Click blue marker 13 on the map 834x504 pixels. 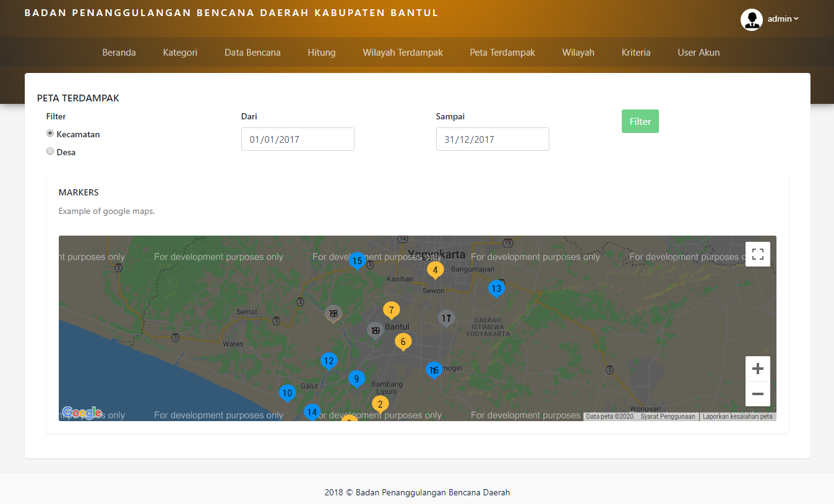tap(496, 288)
